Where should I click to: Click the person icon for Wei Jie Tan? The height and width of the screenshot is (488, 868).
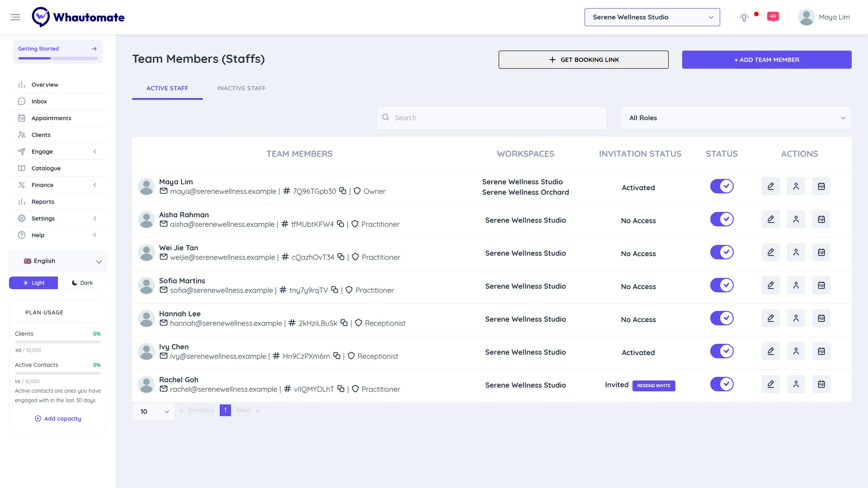[796, 252]
